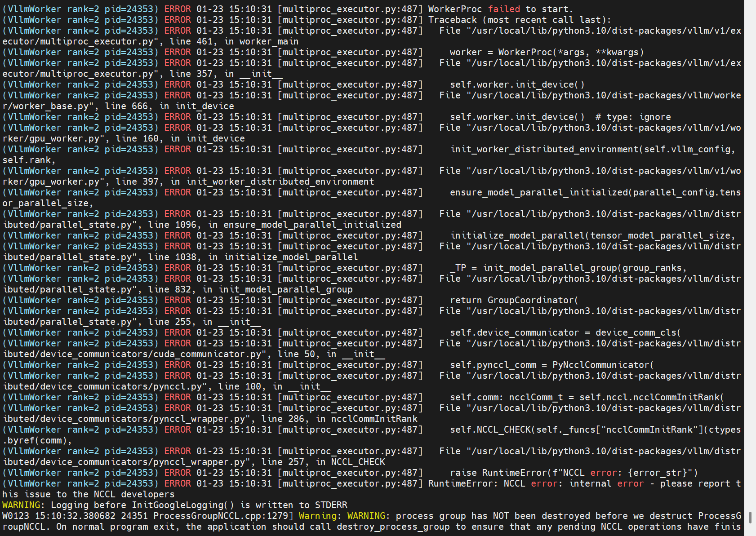This screenshot has width=756, height=536.
Task: Click 'destroy_process_group' in the last line
Action: coord(393,527)
